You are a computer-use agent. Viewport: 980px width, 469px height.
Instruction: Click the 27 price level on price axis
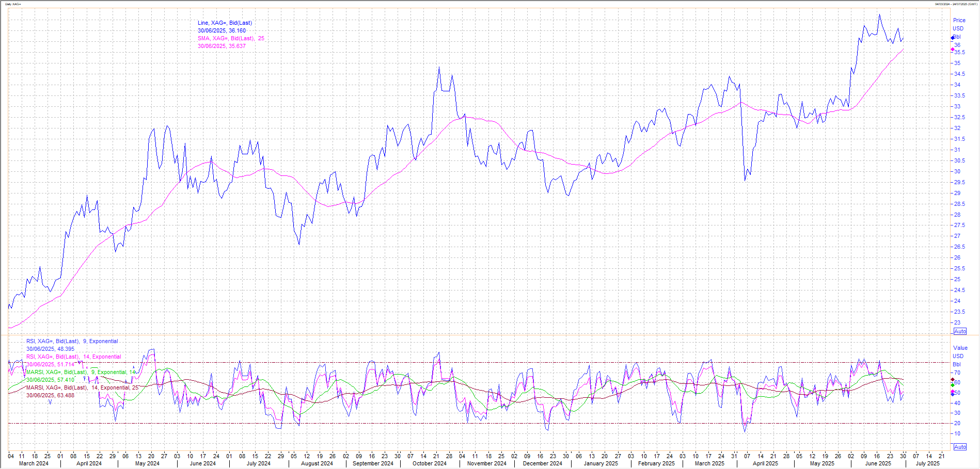[957, 236]
